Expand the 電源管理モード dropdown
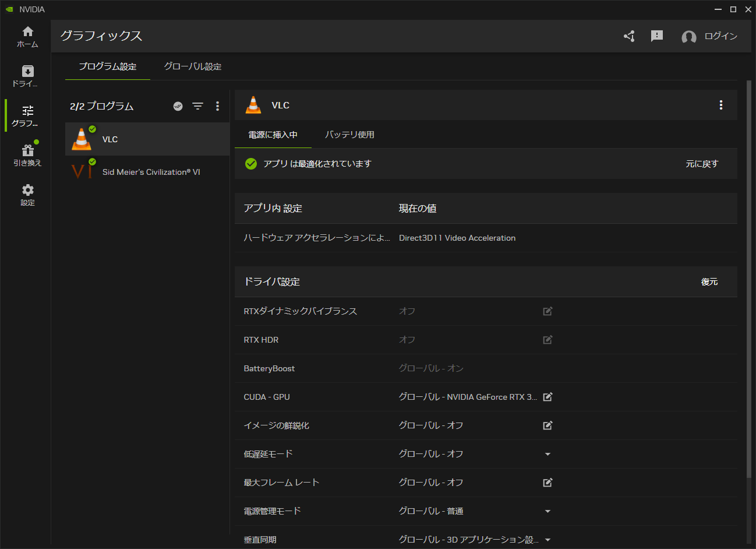 [x=547, y=511]
